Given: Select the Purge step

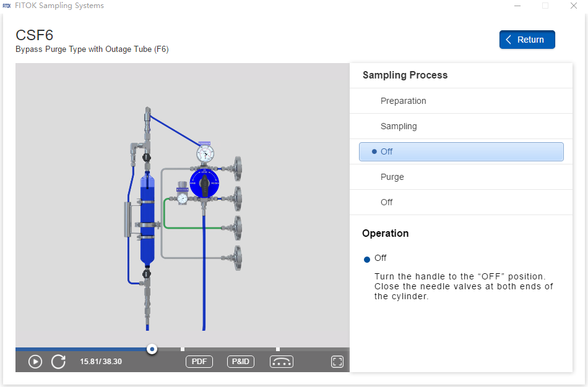Looking at the screenshot, I should (x=392, y=177).
